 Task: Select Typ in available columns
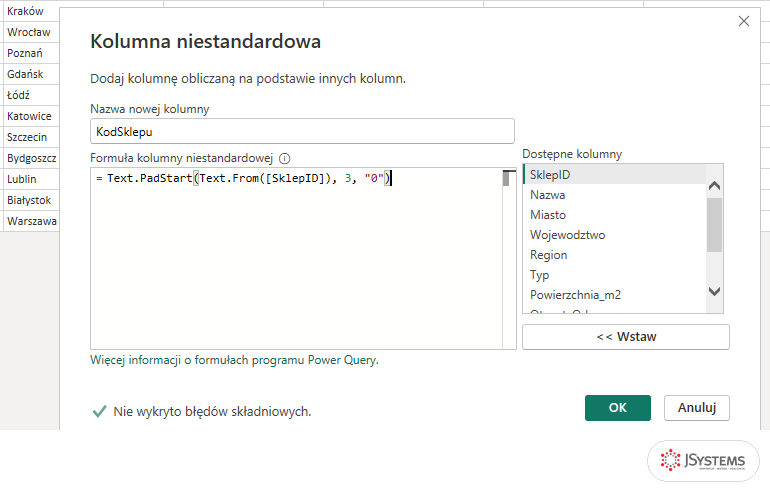[x=614, y=275]
